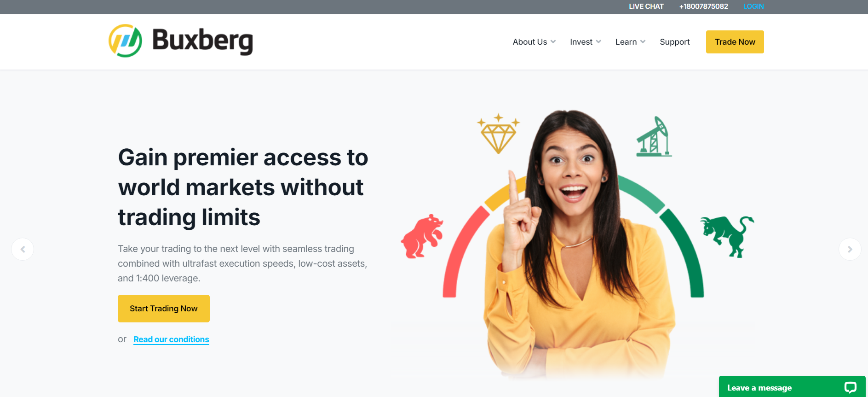Advance carousel with right arrow
Image resolution: width=868 pixels, height=397 pixels.
[x=850, y=249]
